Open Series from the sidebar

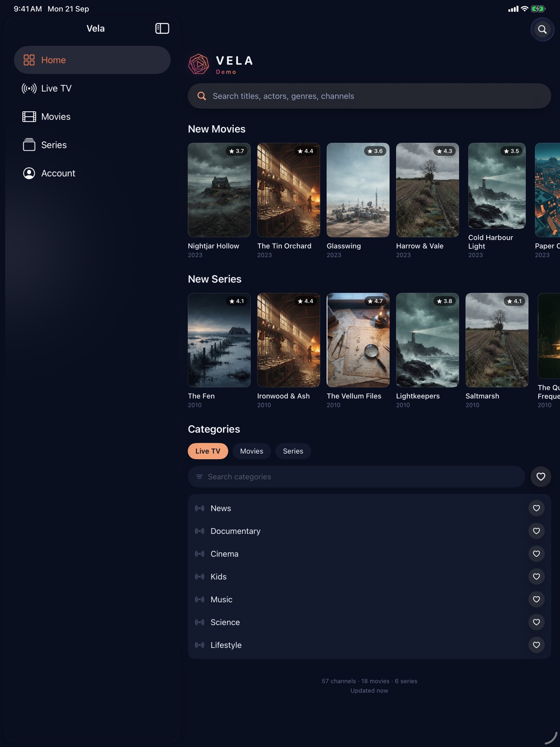coord(92,145)
